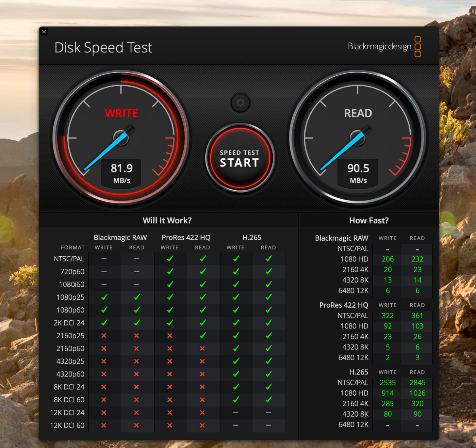Screen dimensions: 476x448
Task: Click the READ speed gauge
Action: 358,138
